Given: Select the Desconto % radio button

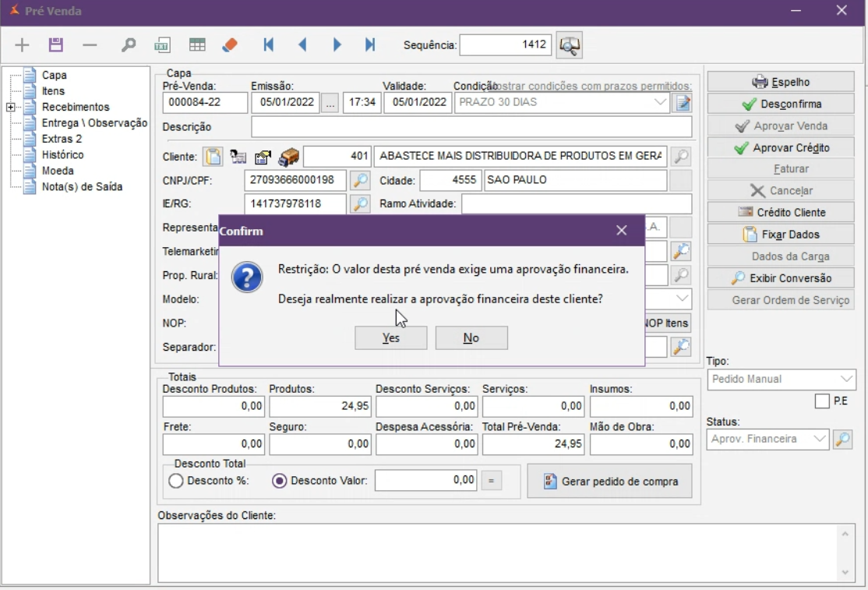Looking at the screenshot, I should 176,481.
